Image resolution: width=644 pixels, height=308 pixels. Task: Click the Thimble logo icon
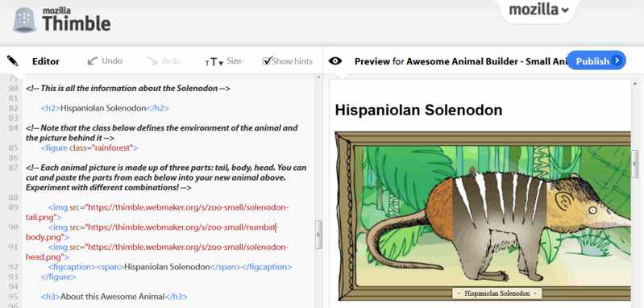click(x=25, y=19)
